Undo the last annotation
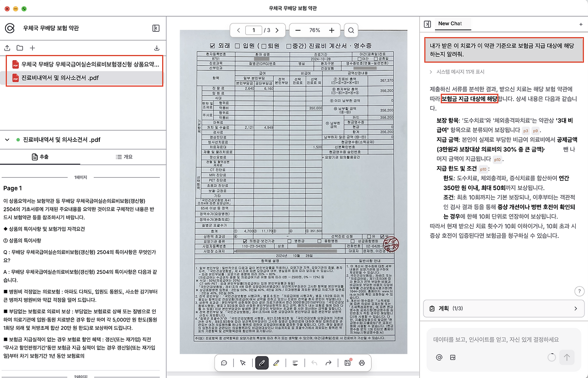 click(313, 363)
